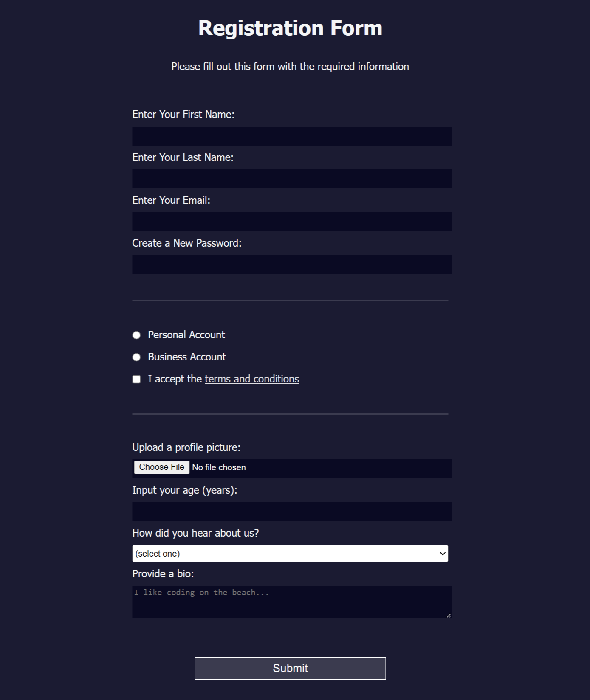Screen dimensions: 590x700
Task: Tick the accept terms checkbox
Action: pos(136,379)
